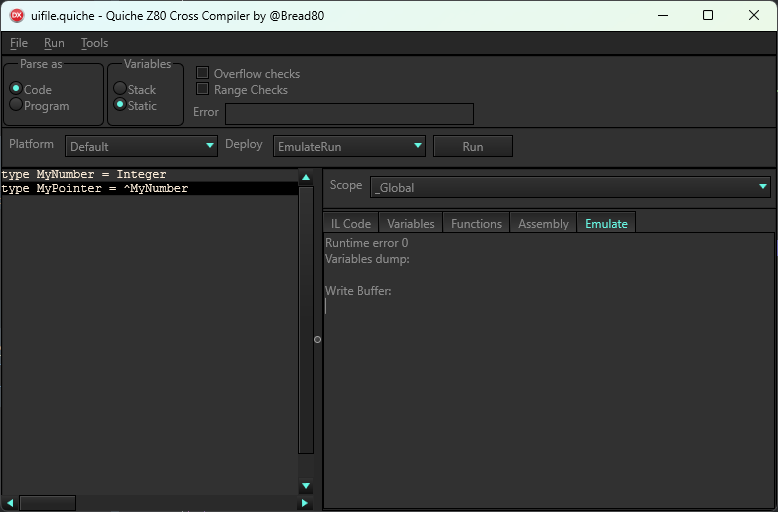Switch to the Assembly tab
The image size is (778, 512).
tap(543, 223)
